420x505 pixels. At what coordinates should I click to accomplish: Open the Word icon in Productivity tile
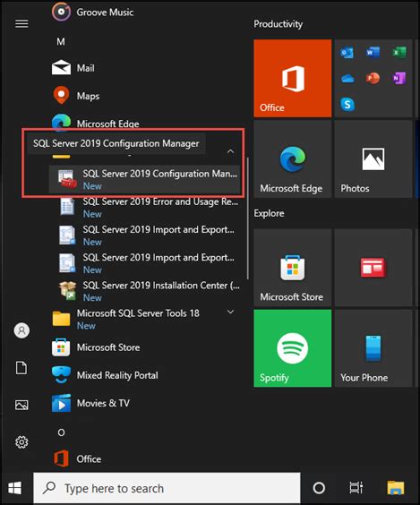[373, 52]
